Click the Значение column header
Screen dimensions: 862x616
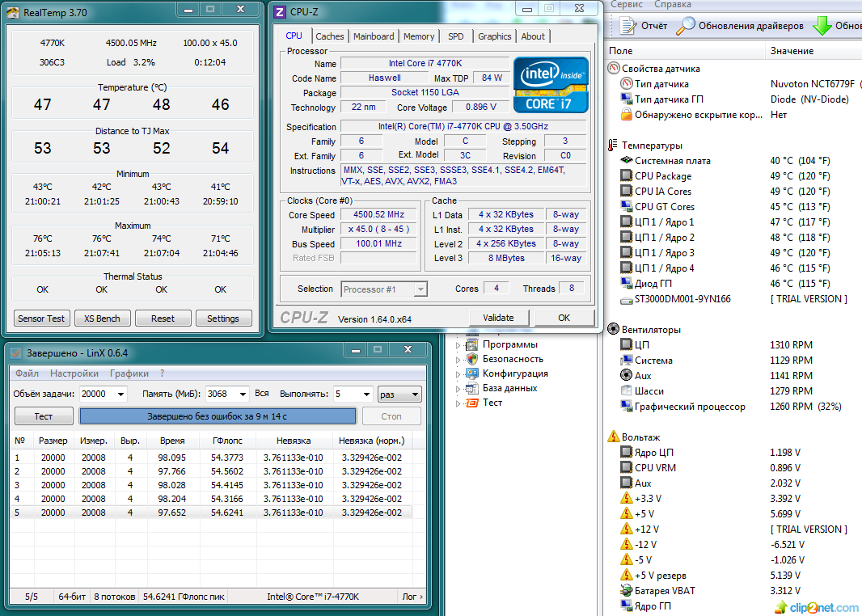coord(792,51)
